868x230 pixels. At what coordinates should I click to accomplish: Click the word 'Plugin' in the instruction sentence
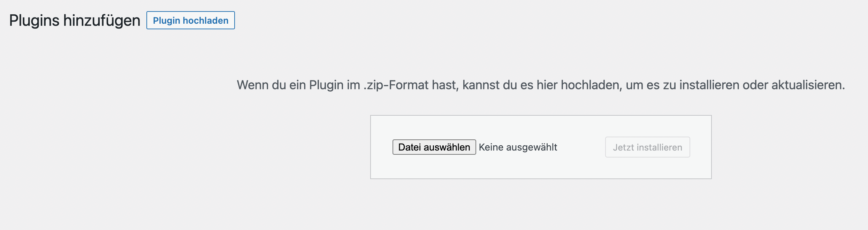point(326,85)
